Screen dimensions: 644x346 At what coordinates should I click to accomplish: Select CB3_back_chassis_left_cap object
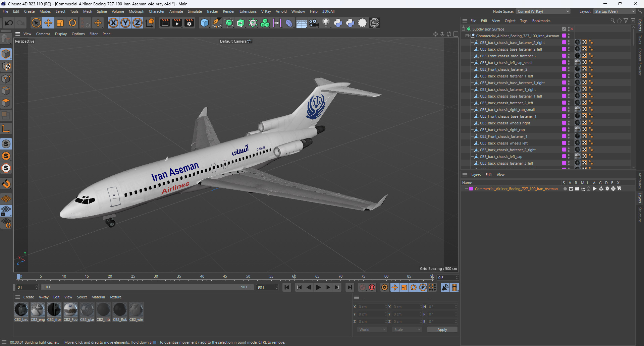tap(501, 157)
